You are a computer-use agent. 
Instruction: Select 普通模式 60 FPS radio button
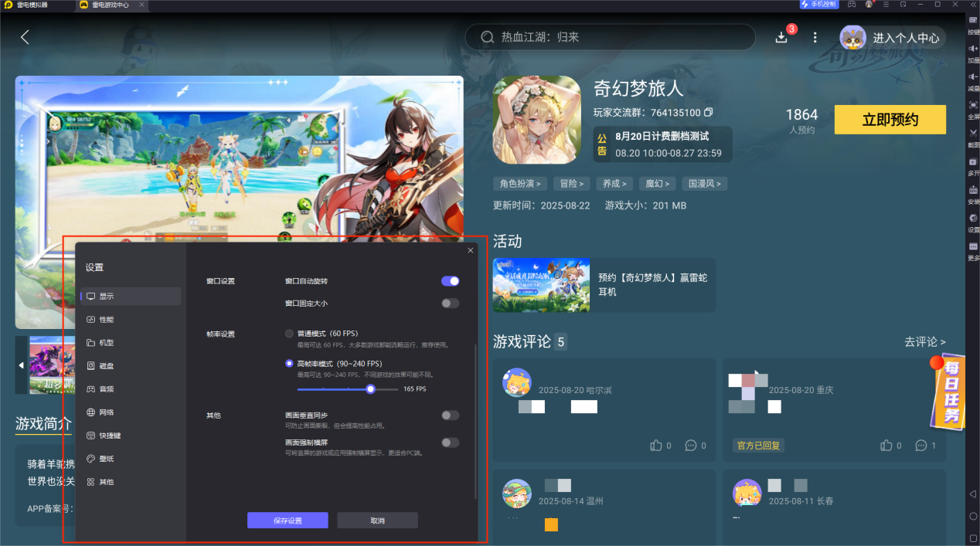(x=290, y=334)
